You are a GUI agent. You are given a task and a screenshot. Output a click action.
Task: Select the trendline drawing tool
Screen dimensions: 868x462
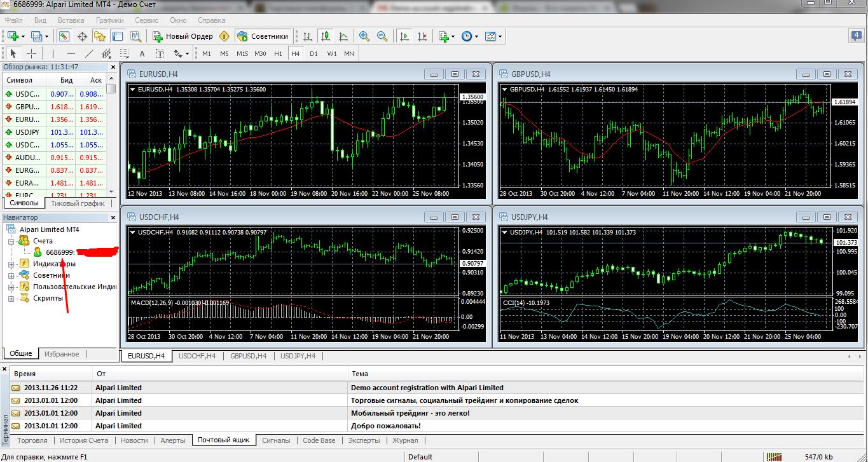coord(89,53)
